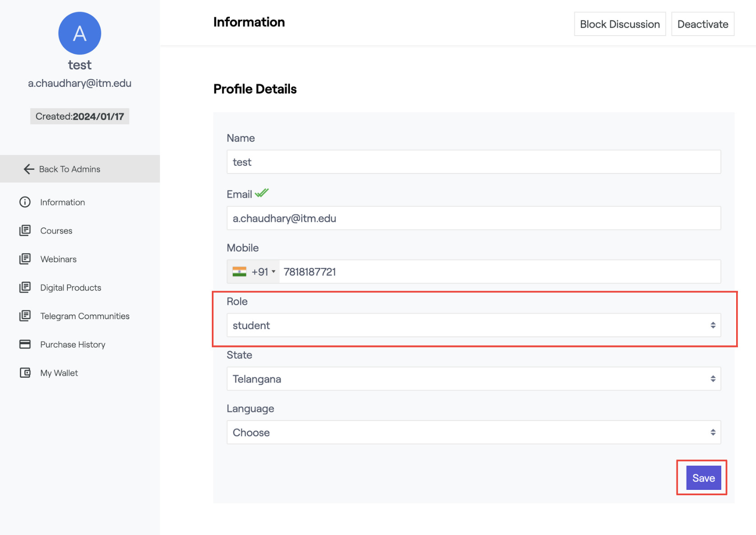Viewport: 756px width, 535px height.
Task: Click the Purchase History card icon
Action: [25, 344]
